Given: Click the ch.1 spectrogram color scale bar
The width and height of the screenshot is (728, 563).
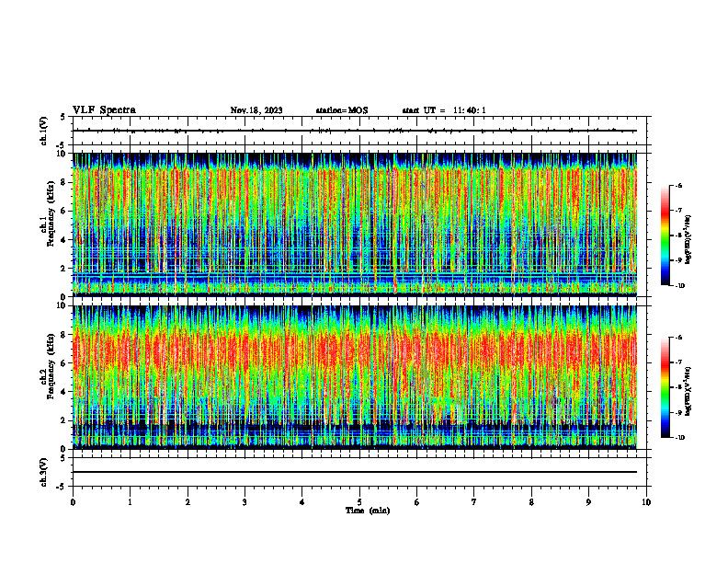Looking at the screenshot, I should tap(665, 236).
